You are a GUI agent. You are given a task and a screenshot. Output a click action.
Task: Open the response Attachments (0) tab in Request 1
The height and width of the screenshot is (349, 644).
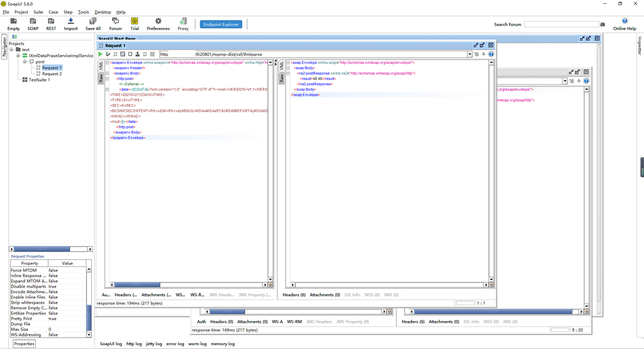[325, 295]
